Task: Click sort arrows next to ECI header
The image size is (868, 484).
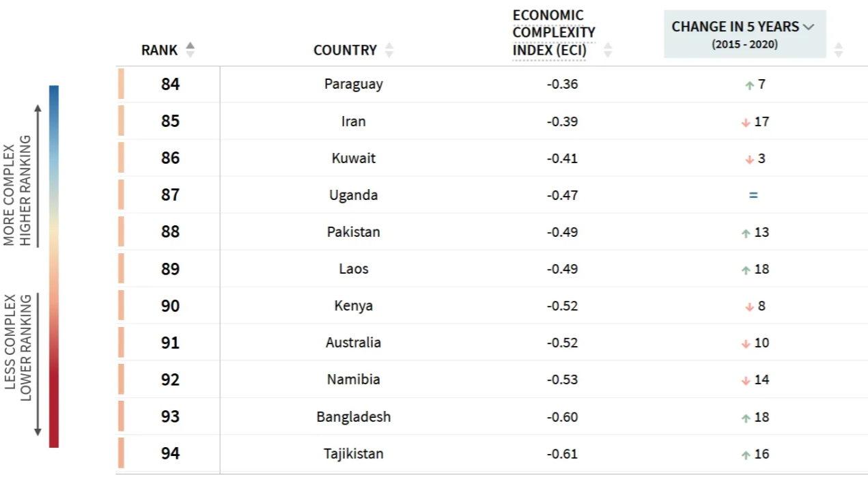Action: pos(607,50)
